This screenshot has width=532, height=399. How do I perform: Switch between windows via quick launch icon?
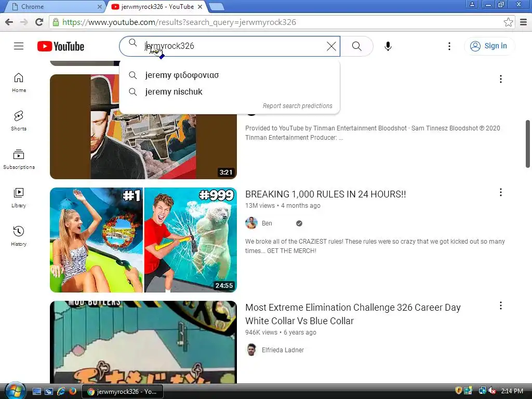pos(48,391)
